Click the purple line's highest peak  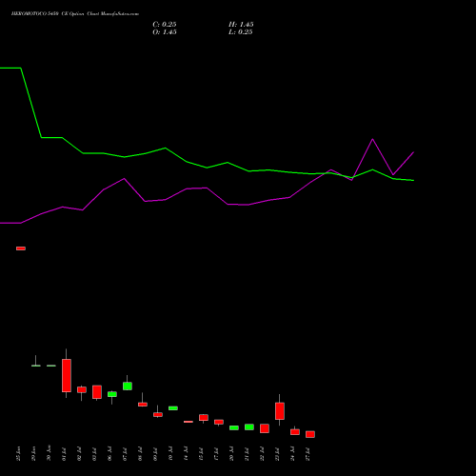pos(372,139)
